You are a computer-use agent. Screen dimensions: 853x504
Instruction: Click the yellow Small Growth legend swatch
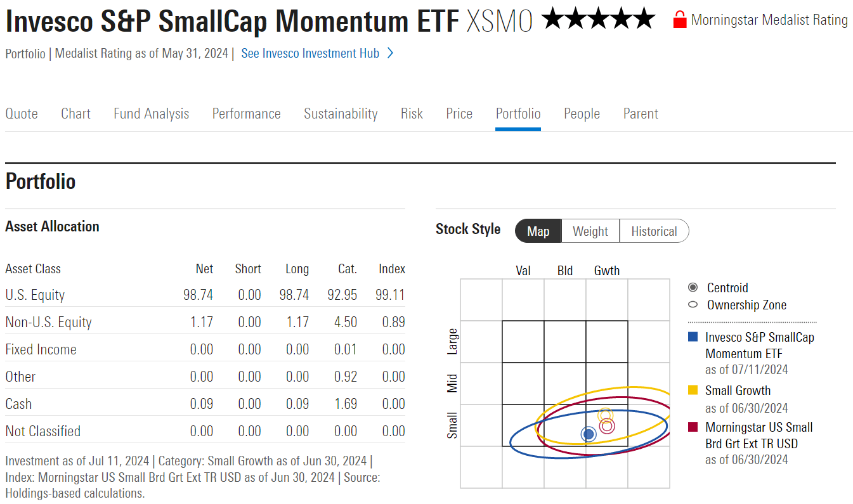tap(693, 391)
